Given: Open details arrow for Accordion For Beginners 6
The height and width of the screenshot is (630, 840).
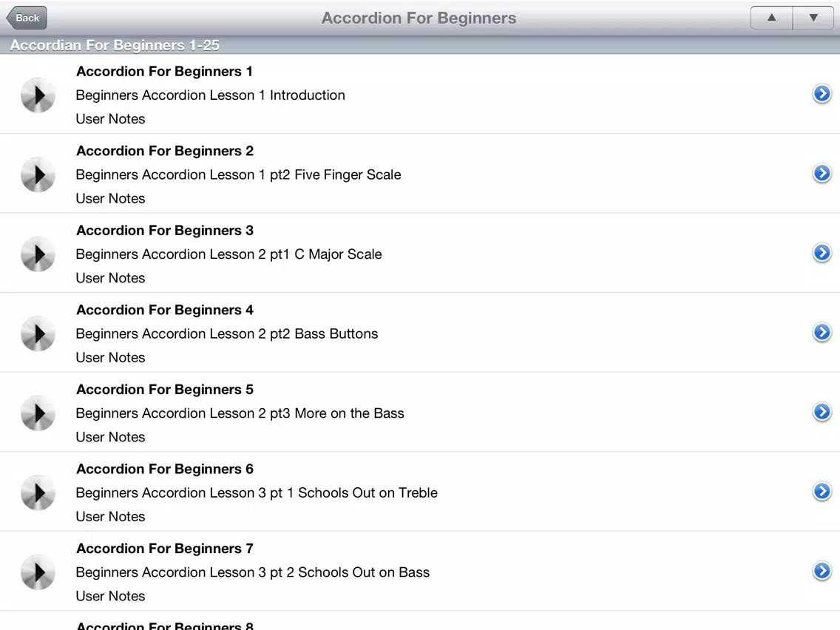Looking at the screenshot, I should click(822, 491).
